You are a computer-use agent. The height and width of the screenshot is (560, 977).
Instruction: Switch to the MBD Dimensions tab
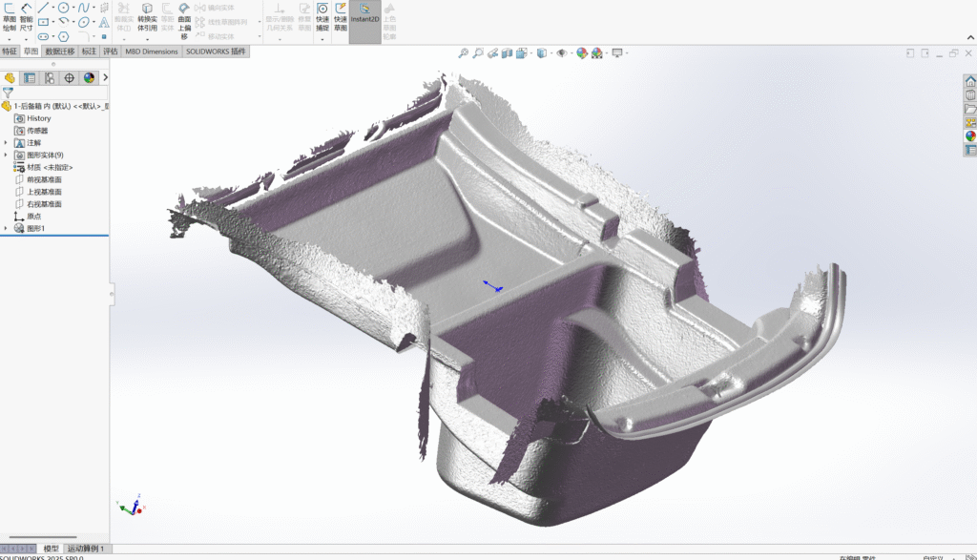[152, 52]
